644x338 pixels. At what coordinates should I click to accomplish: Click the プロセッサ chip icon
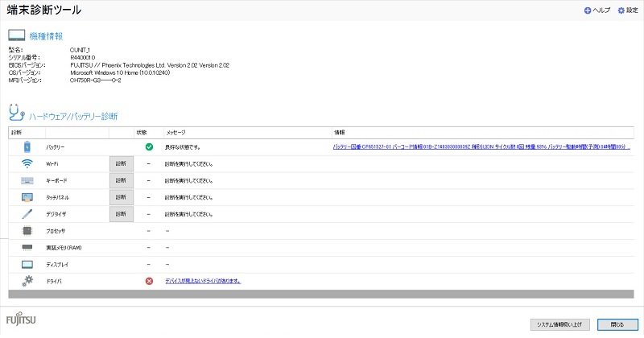[x=27, y=231]
